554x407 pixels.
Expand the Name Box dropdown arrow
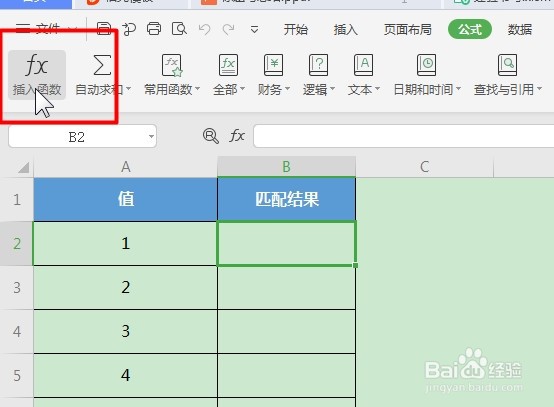151,136
